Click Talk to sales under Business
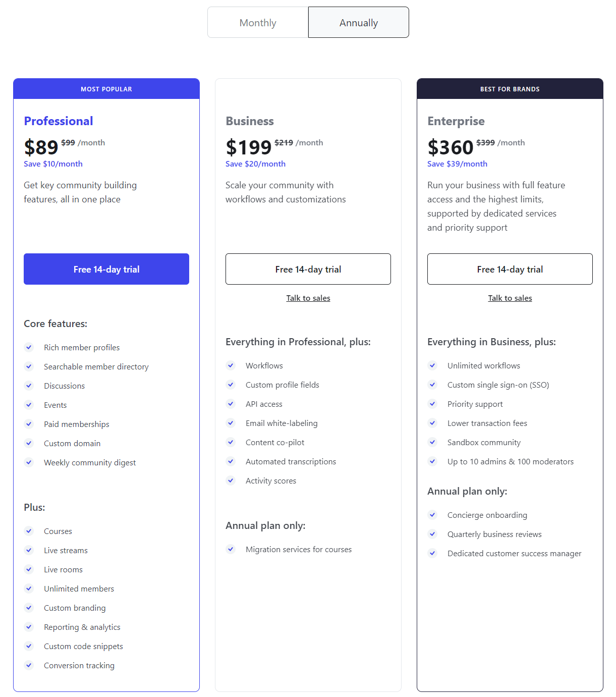Viewport: 616px width, 697px height. coord(308,298)
